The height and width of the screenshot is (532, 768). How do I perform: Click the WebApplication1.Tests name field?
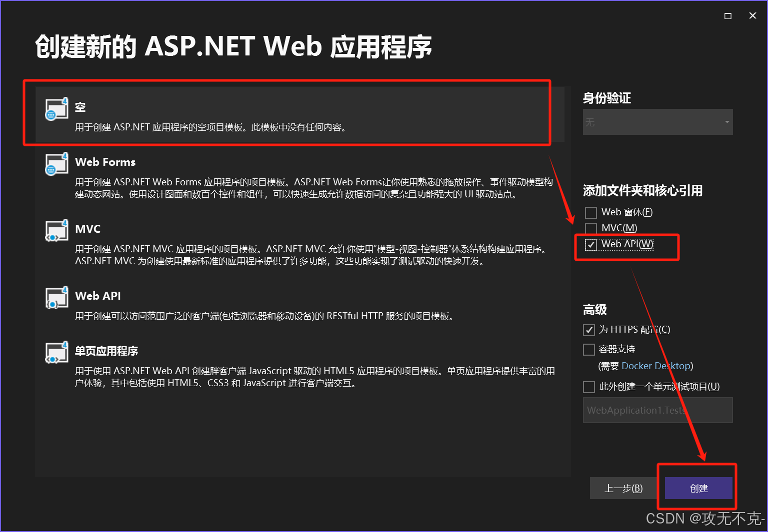(x=657, y=410)
